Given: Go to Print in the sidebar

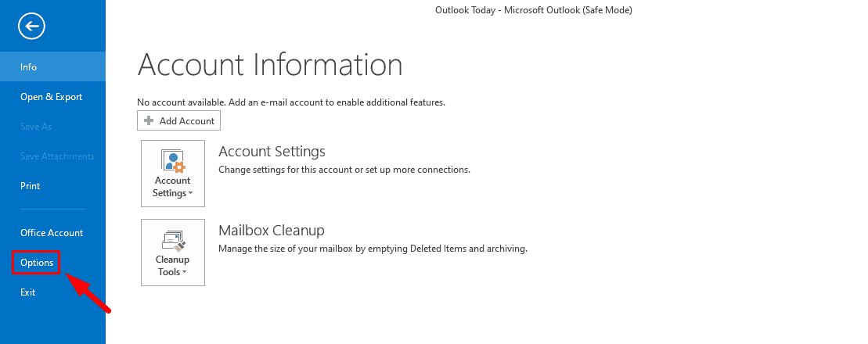Looking at the screenshot, I should (x=31, y=186).
